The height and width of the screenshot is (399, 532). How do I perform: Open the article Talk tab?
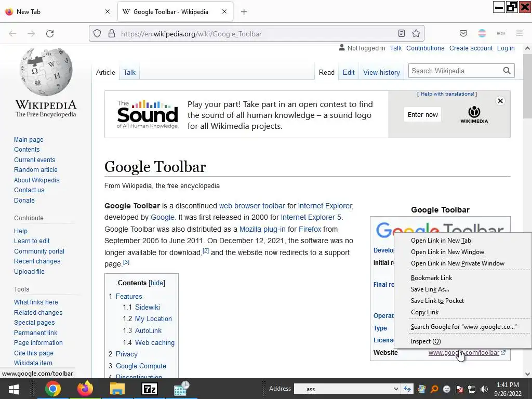pos(129,72)
